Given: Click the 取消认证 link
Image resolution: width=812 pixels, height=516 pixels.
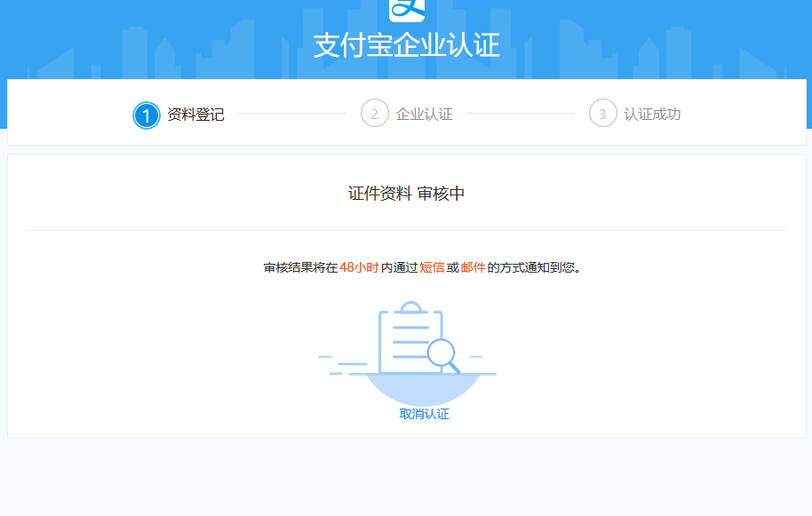Looking at the screenshot, I should (x=424, y=414).
